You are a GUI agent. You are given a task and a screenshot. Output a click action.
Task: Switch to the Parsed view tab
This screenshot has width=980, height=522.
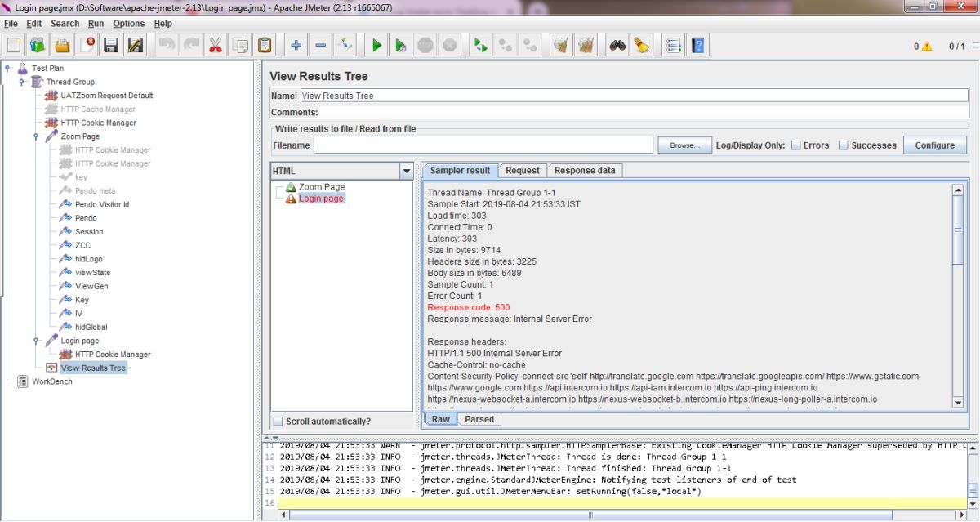point(479,419)
